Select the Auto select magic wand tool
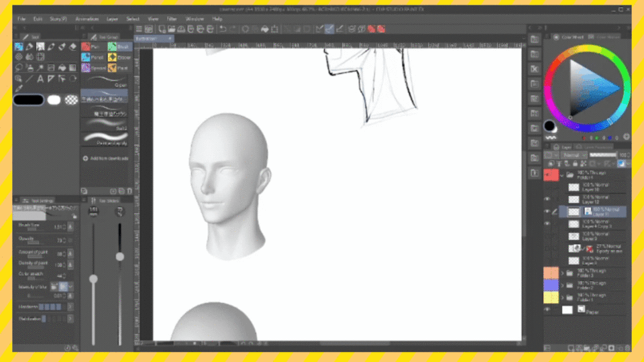The width and height of the screenshot is (644, 362). coord(40,68)
